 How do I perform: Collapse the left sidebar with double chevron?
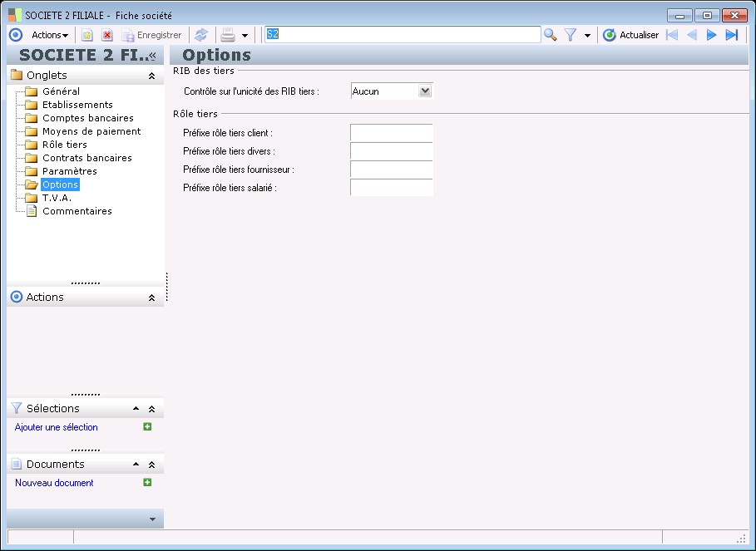152,56
